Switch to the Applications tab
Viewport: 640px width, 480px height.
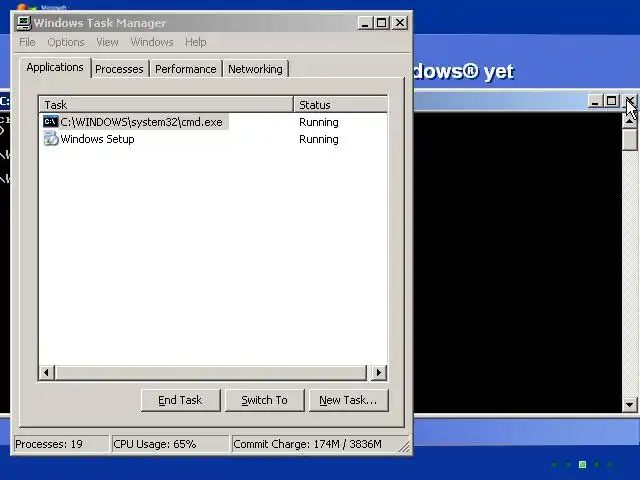(55, 67)
